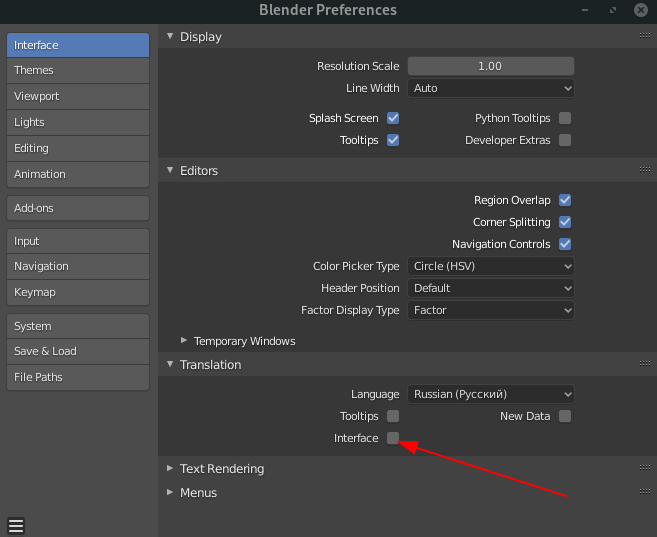This screenshot has width=657, height=537.
Task: Toggle Navigation Controls checkbox
Action: point(565,244)
